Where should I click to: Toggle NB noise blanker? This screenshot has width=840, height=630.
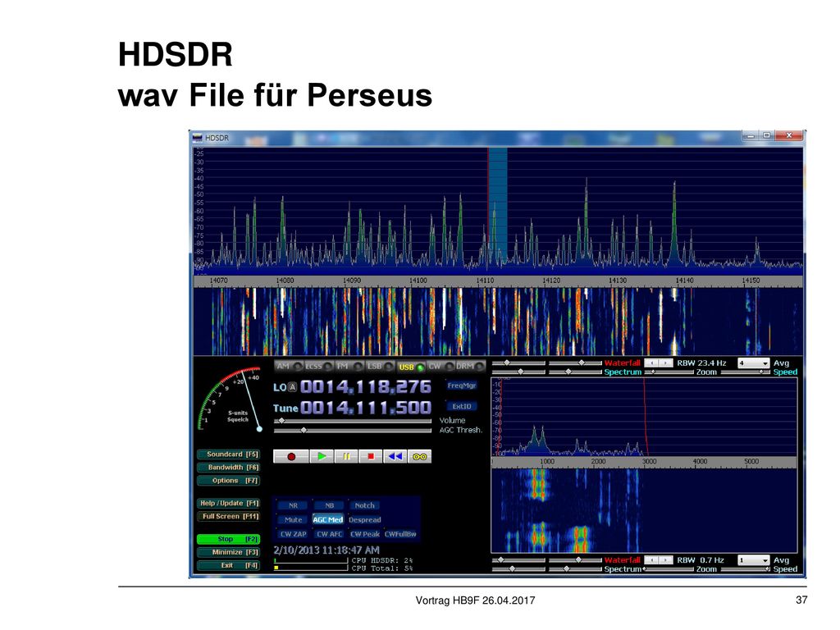pyautogui.click(x=329, y=505)
